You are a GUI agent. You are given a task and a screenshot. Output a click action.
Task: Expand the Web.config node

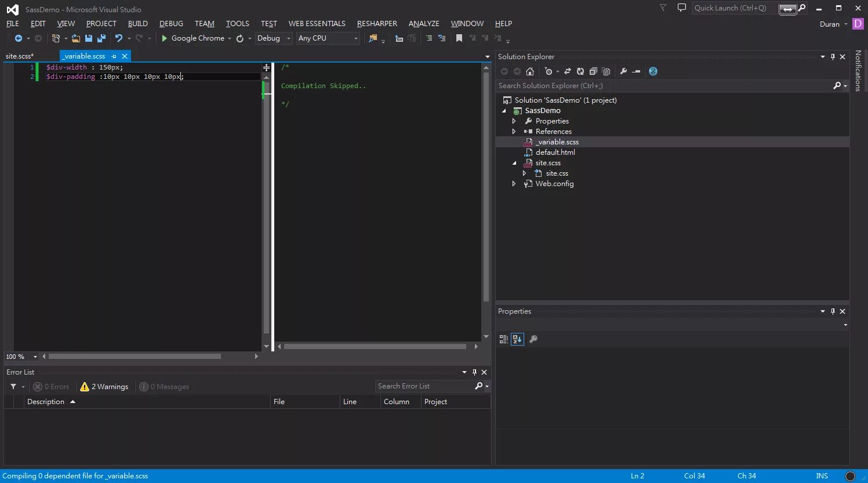(514, 184)
